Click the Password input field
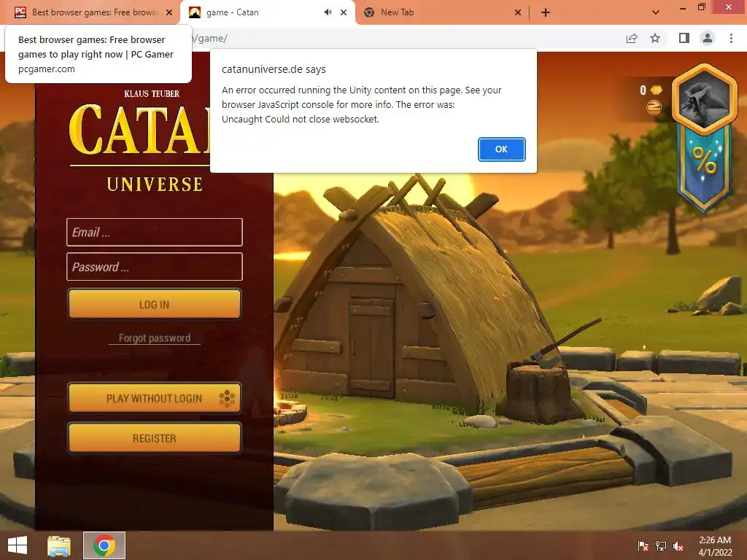This screenshot has width=747, height=560. [x=155, y=267]
